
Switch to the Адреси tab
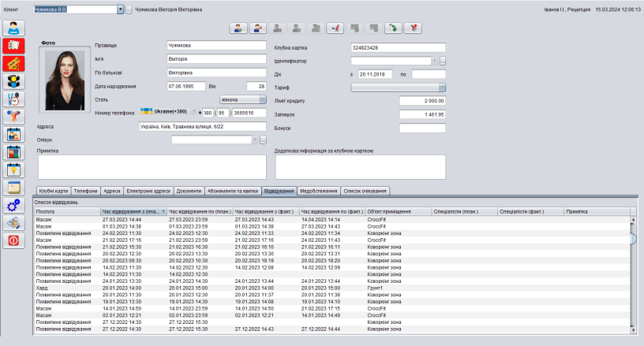pos(112,191)
